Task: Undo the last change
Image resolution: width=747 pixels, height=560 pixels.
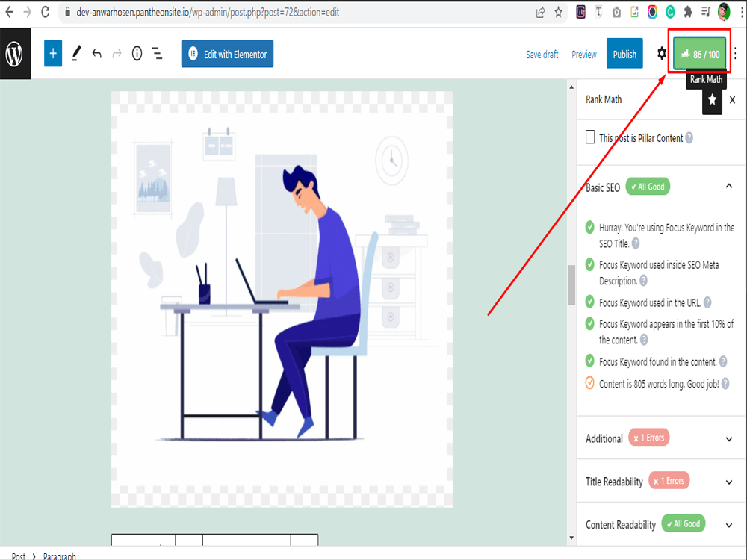Action: pos(96,54)
